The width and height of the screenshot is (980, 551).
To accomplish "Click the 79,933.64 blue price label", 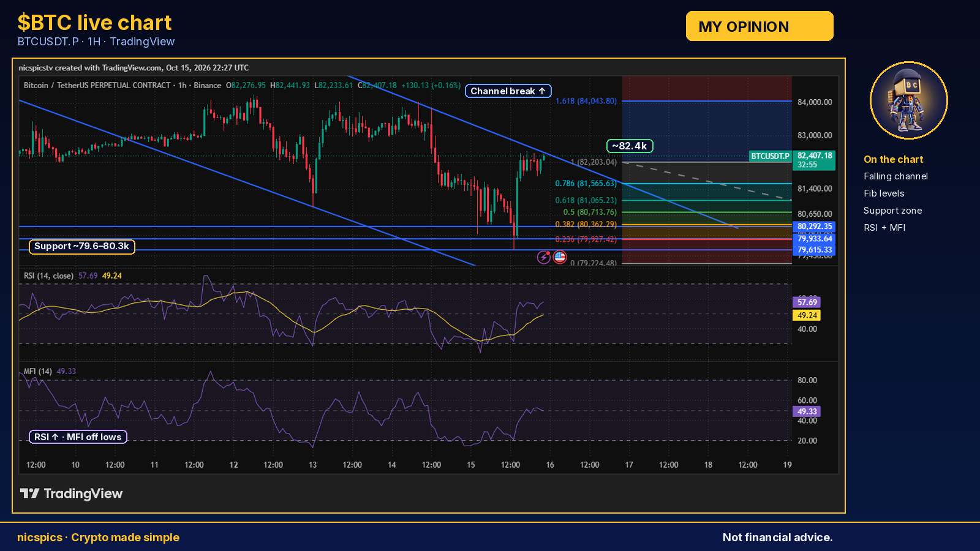I will click(814, 239).
